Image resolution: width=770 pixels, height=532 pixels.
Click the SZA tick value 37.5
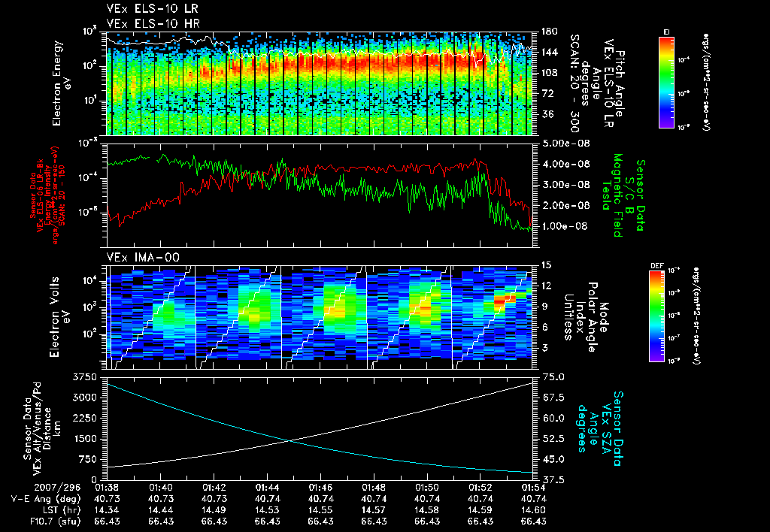(x=553, y=480)
